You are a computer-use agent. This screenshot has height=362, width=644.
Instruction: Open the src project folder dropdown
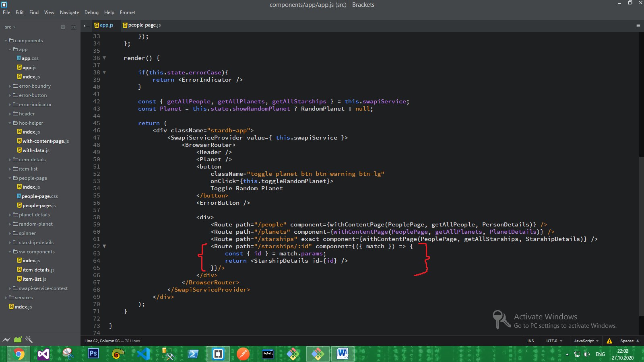click(x=10, y=27)
